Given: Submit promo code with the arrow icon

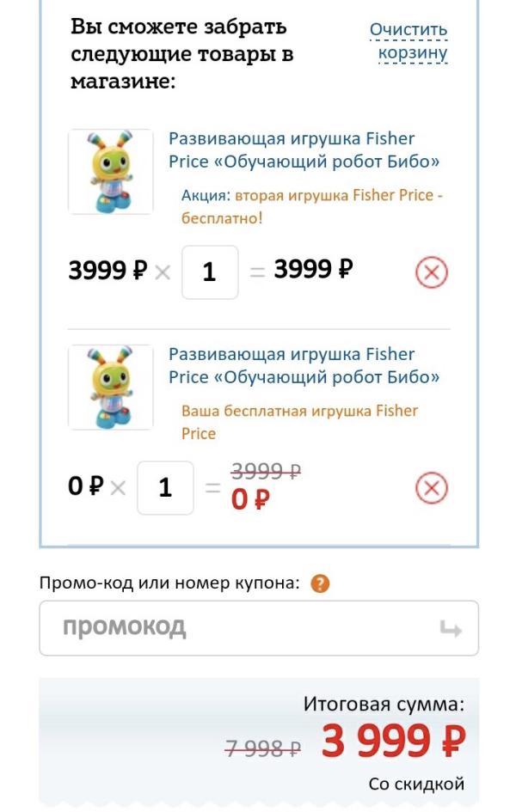Looking at the screenshot, I should [450, 630].
